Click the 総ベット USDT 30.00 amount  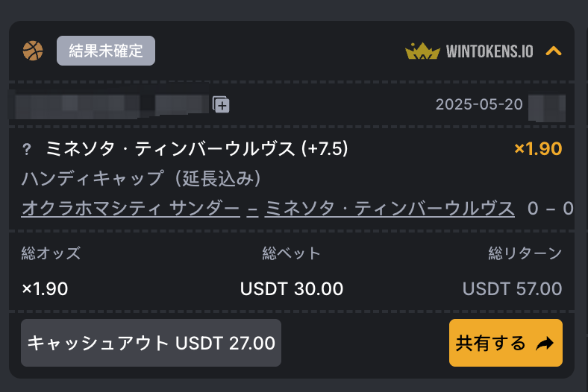tap(291, 288)
